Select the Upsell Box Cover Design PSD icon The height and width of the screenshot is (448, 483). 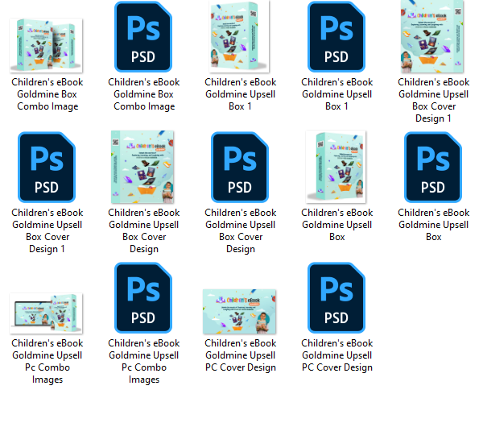pos(240,167)
